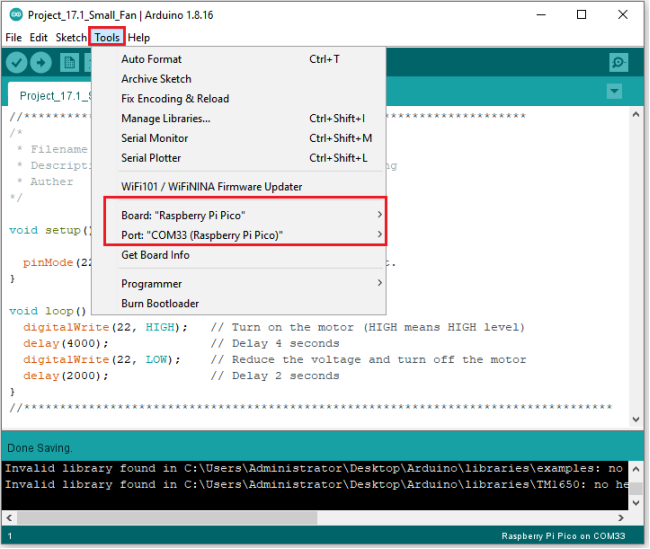Maximize the Arduino window
650x549 pixels.
pos(582,15)
